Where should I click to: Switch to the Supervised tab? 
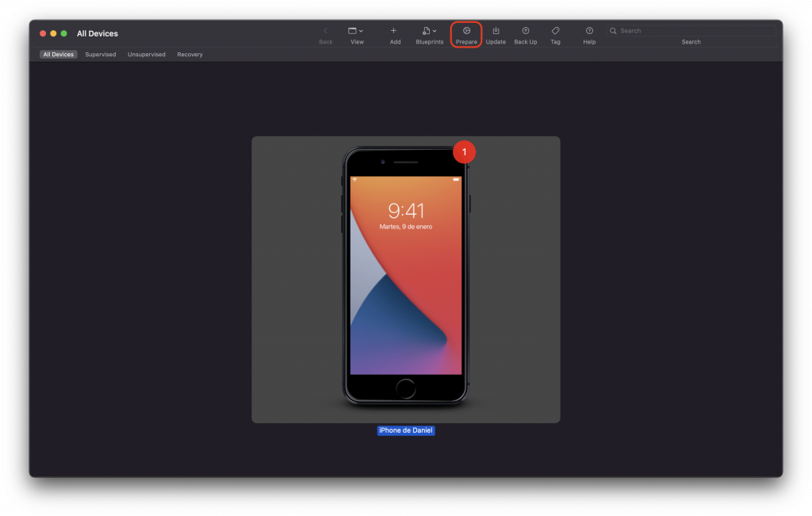(x=101, y=55)
